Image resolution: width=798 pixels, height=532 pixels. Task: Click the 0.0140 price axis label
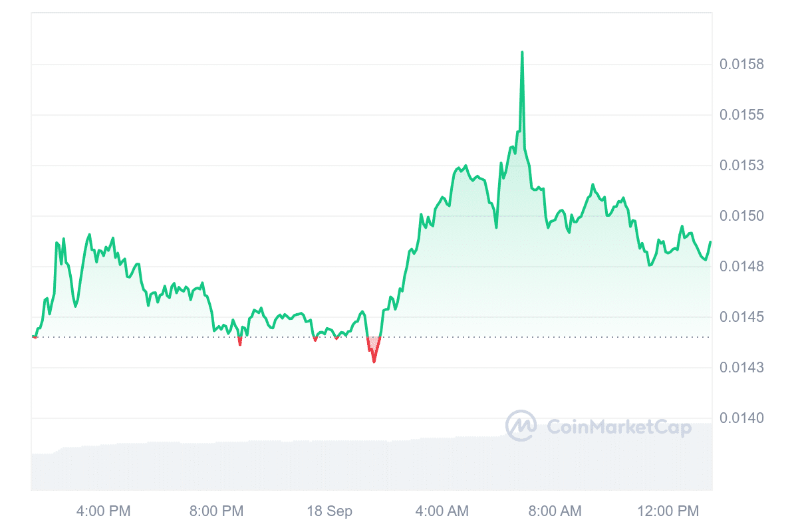pyautogui.click(x=741, y=418)
